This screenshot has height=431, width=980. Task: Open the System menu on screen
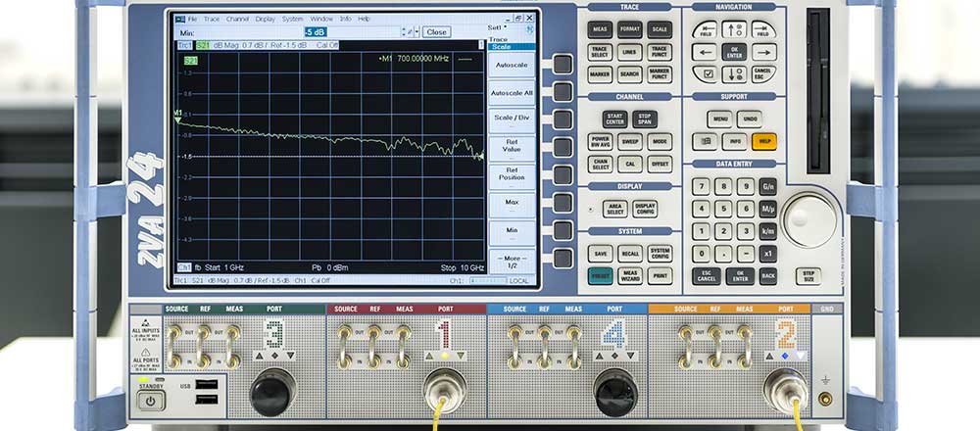(x=292, y=19)
